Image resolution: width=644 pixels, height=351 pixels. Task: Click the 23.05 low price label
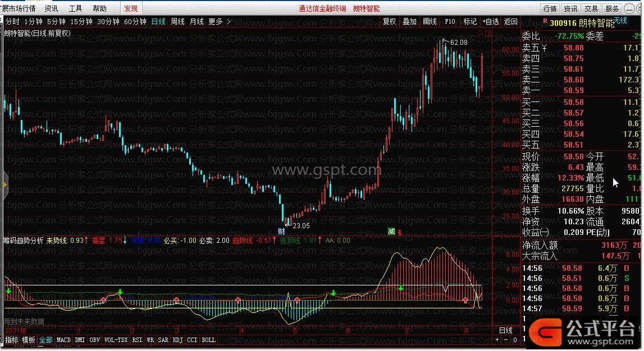[301, 225]
